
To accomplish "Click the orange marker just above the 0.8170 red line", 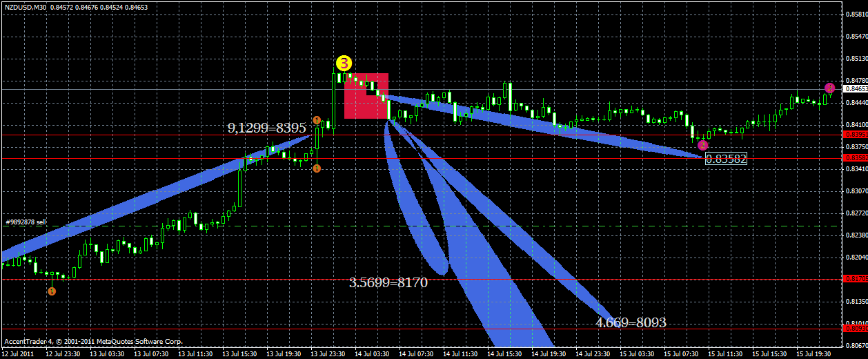I will [52, 291].
